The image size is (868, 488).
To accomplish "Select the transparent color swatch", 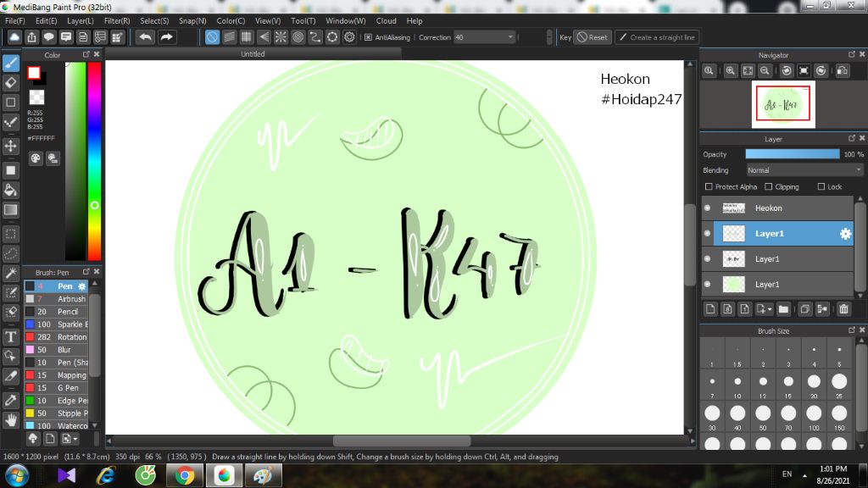I will pos(36,97).
